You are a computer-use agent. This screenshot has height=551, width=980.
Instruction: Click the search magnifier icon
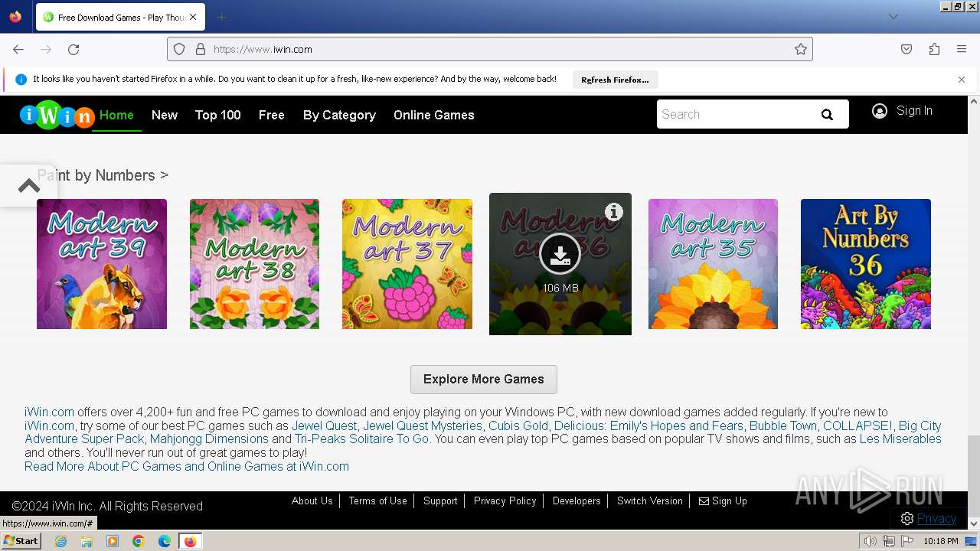click(x=827, y=115)
